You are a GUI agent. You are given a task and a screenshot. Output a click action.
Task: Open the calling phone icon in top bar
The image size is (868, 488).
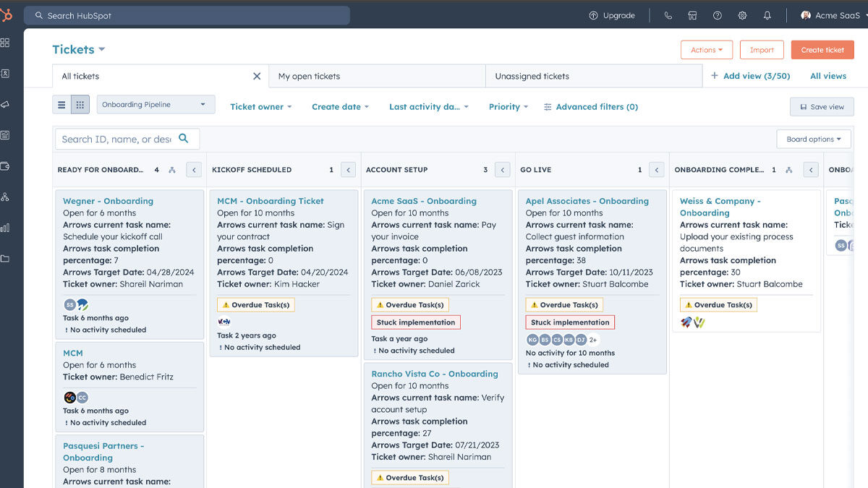coord(668,15)
